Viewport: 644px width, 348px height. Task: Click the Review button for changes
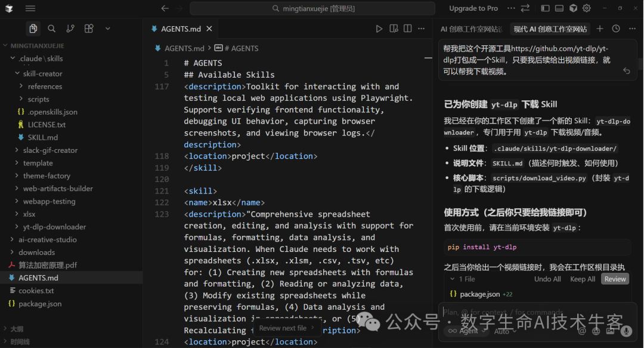coord(615,279)
